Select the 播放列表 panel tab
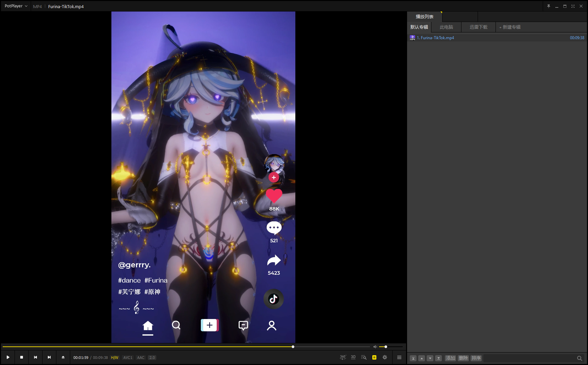This screenshot has width=588, height=365. (425, 17)
